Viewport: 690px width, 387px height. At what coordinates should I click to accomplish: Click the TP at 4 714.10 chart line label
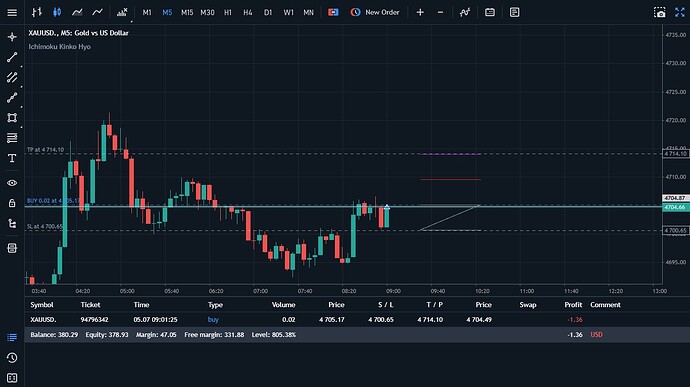(x=45, y=150)
